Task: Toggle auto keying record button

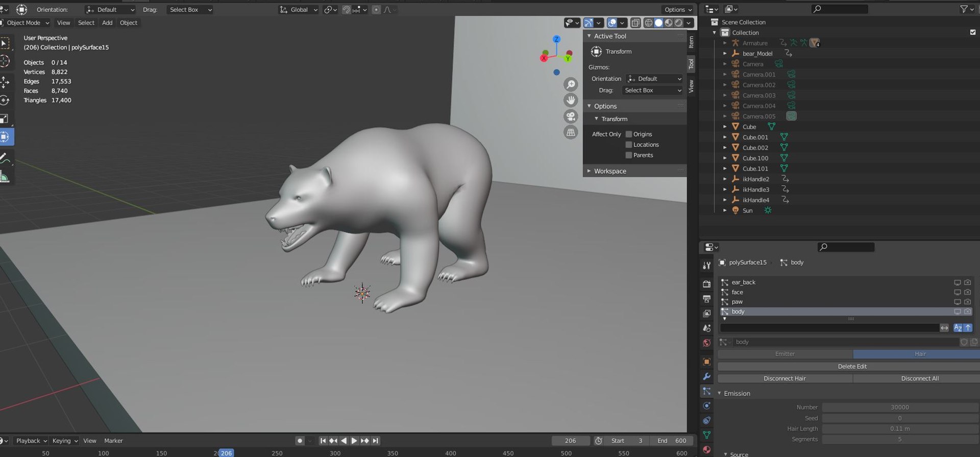Action: click(x=300, y=441)
